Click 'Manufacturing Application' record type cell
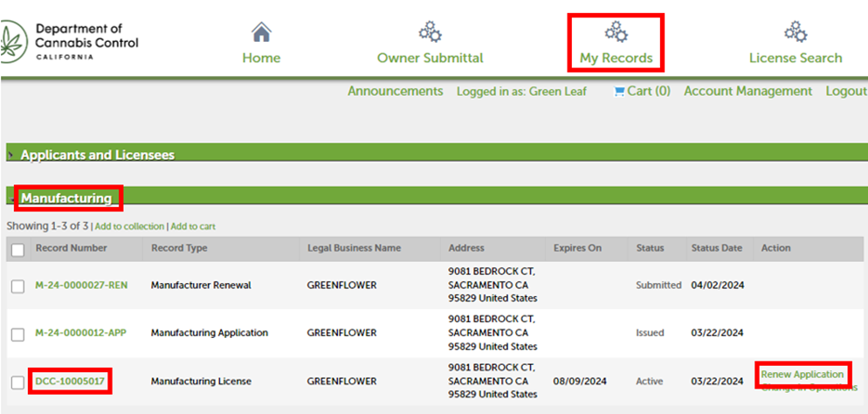The width and height of the screenshot is (868, 414). [x=210, y=333]
